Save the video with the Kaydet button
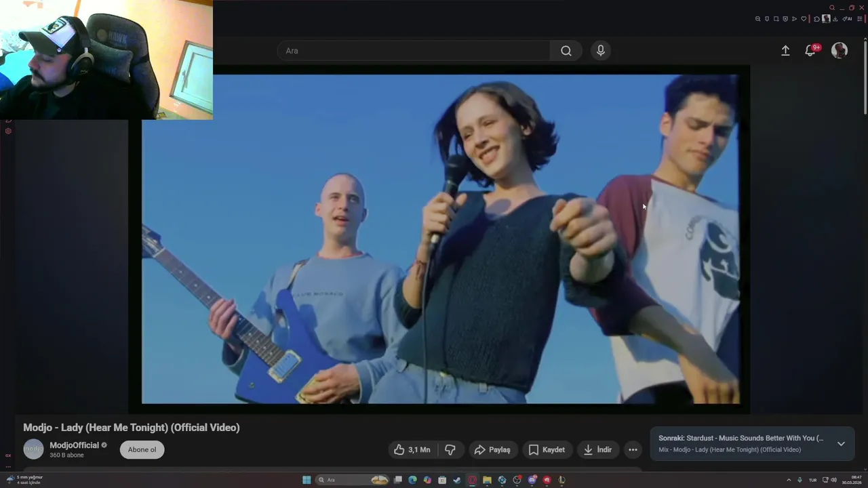This screenshot has height=488, width=868. 547,449
